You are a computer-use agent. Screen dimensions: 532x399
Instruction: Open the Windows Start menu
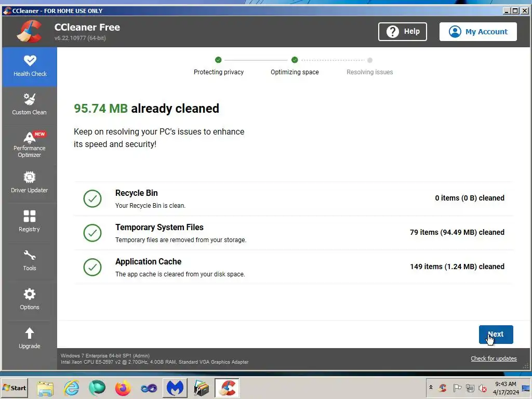click(15, 388)
